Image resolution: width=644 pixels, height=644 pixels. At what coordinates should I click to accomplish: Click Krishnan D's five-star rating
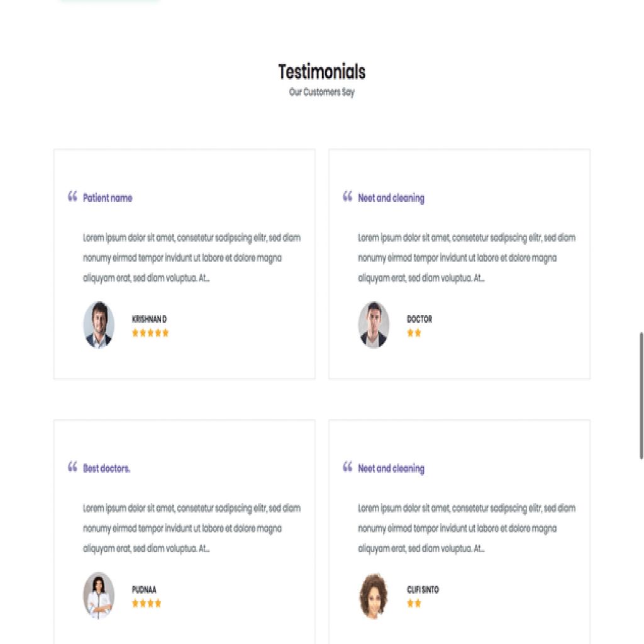[x=150, y=333]
